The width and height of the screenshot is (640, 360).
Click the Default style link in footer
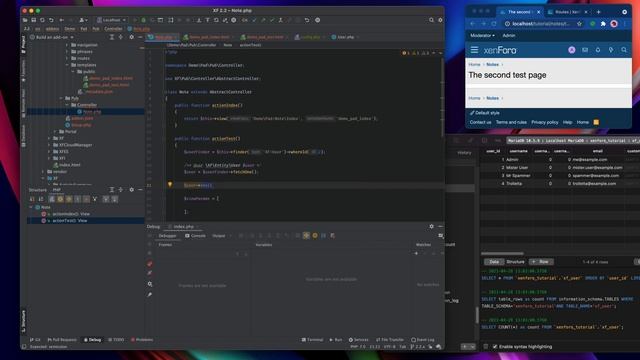(x=484, y=113)
